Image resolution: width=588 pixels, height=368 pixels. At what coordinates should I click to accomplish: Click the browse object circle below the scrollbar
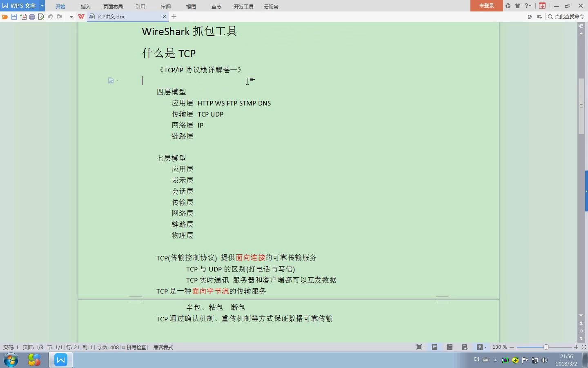tap(581, 331)
